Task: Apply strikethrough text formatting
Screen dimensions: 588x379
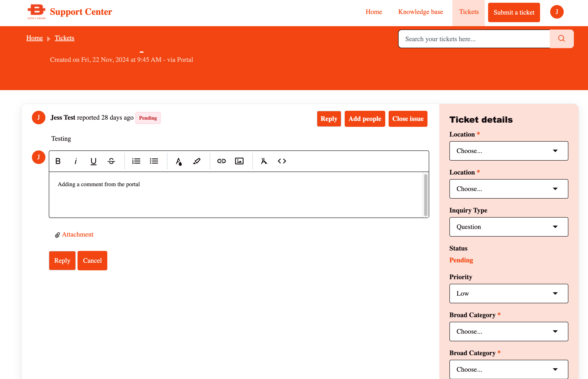Action: [111, 161]
